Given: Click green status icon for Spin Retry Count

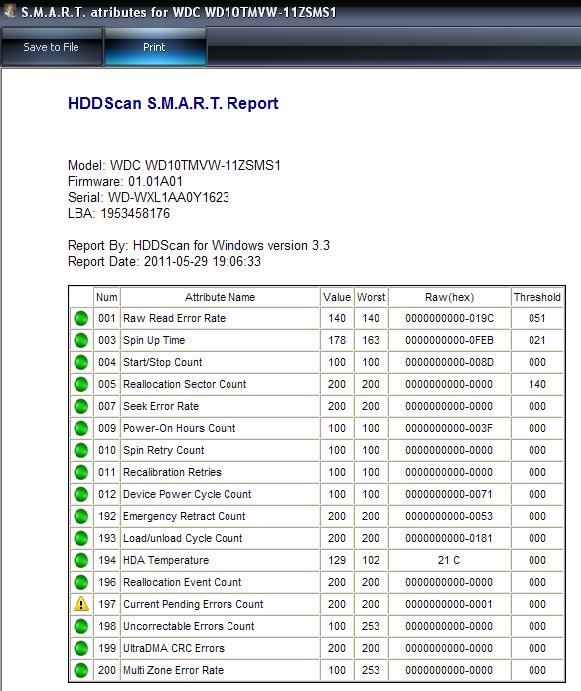Looking at the screenshot, I should click(81, 450).
